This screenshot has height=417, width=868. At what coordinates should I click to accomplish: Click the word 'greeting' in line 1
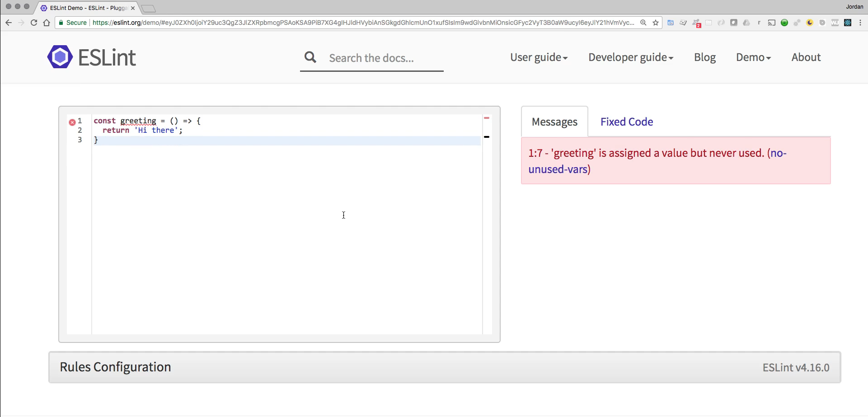[x=138, y=121]
